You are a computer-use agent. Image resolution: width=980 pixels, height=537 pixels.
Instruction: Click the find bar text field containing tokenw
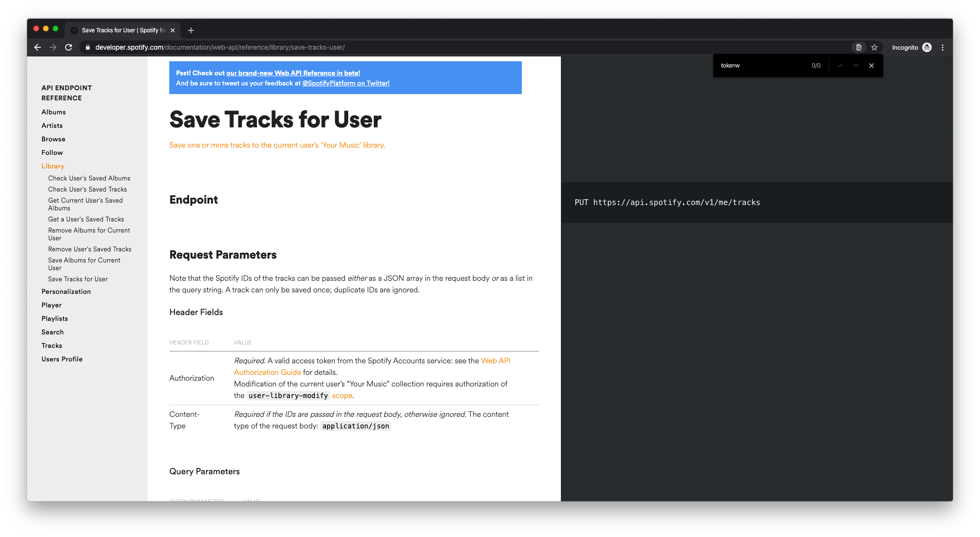click(x=762, y=66)
